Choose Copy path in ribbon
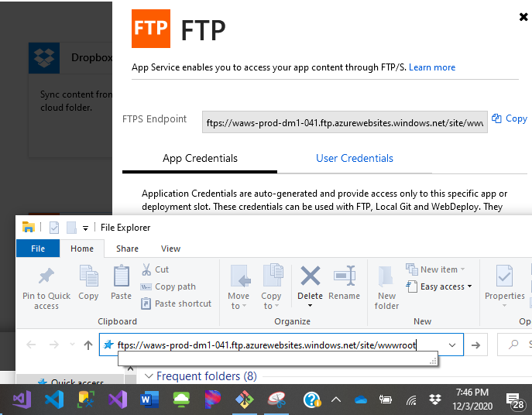Screen dimensions: 532x415 pyautogui.click(x=168, y=286)
